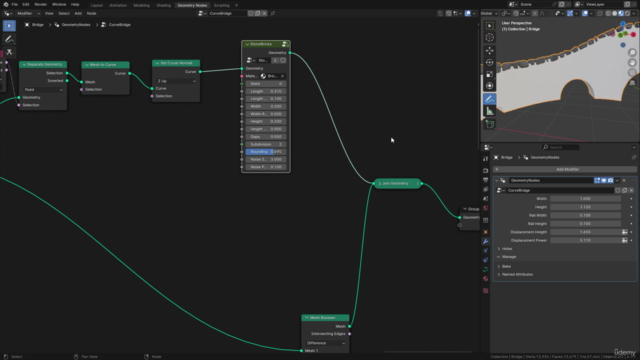This screenshot has height=360, width=640.
Task: Expand the collapsed Join Geometry node
Action: [x=380, y=184]
